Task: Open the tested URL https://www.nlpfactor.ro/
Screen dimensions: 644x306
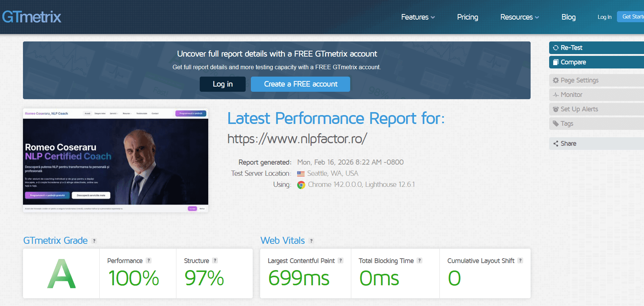Action: 297,139
